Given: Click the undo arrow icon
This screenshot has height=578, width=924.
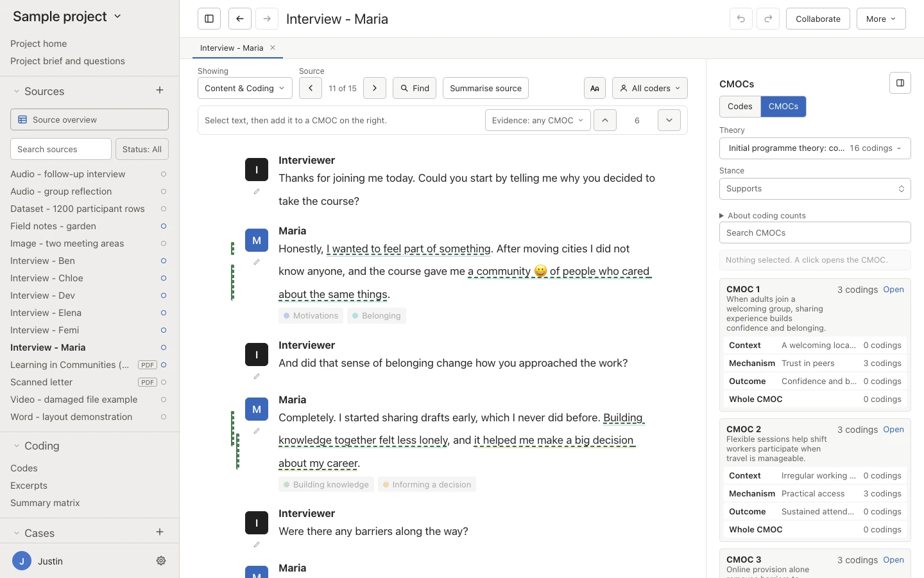Looking at the screenshot, I should click(x=741, y=19).
